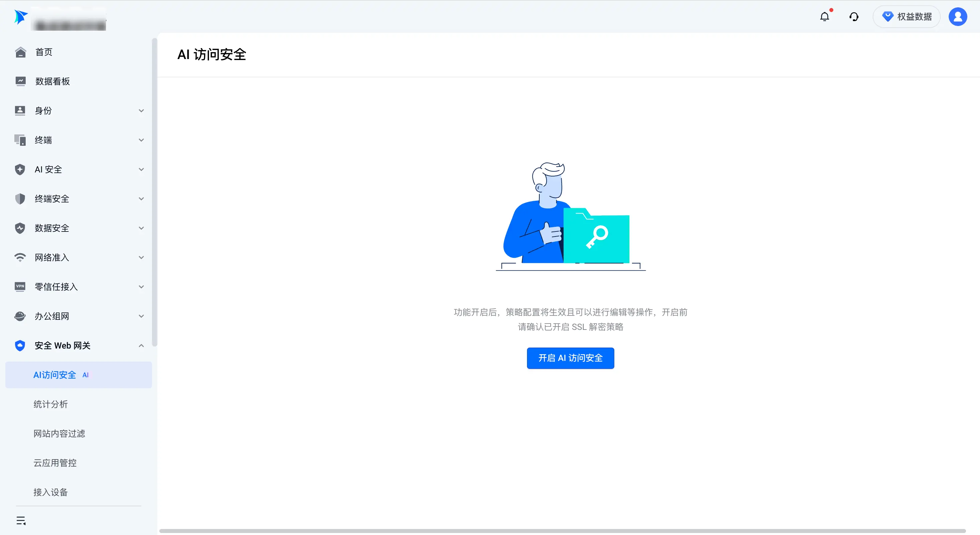Image resolution: width=980 pixels, height=535 pixels.
Task: Open the 数据看板 menu item
Action: tap(78, 81)
